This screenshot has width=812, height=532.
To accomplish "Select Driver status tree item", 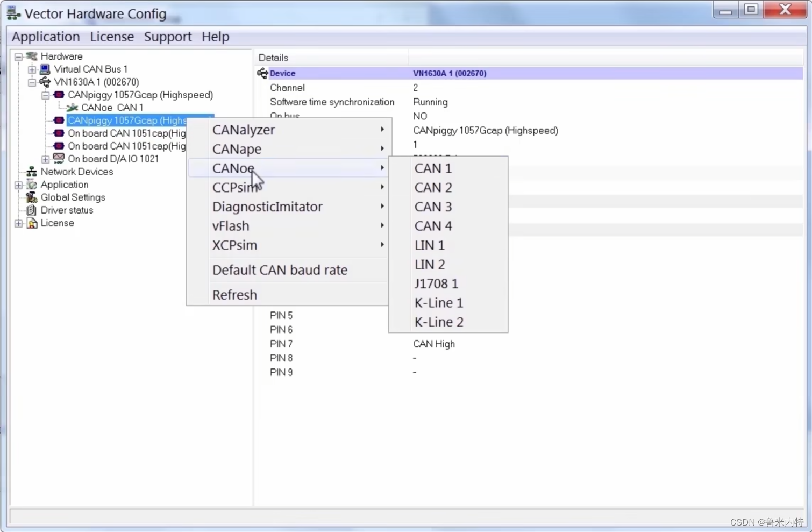I will [x=67, y=210].
